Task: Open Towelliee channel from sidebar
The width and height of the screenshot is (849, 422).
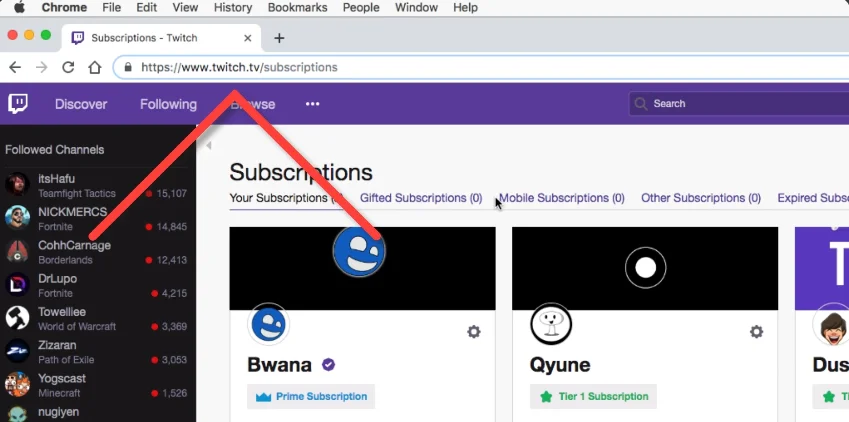Action: pos(97,319)
